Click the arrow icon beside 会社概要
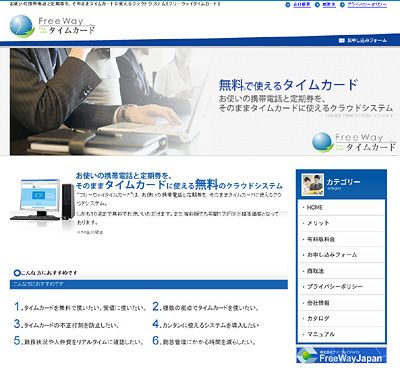The width and height of the screenshot is (400, 373). 288,5
